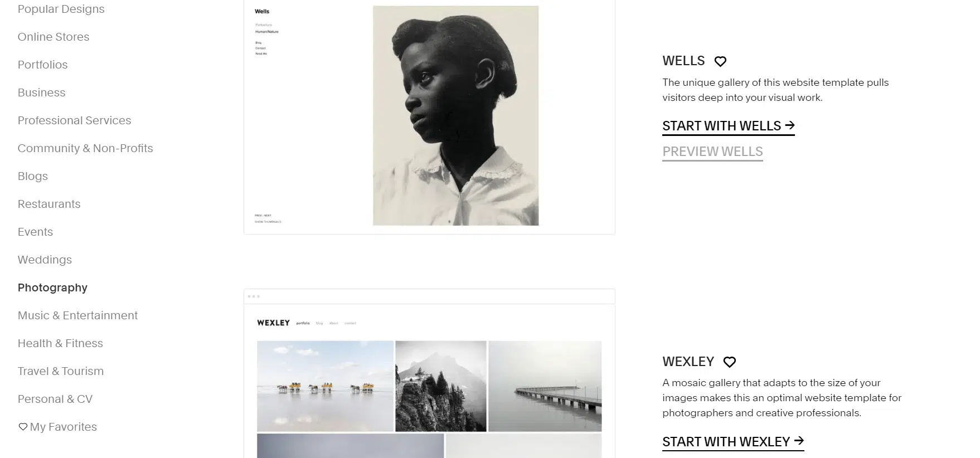The width and height of the screenshot is (980, 458).
Task: Open Travel & Tourism category
Action: (61, 371)
